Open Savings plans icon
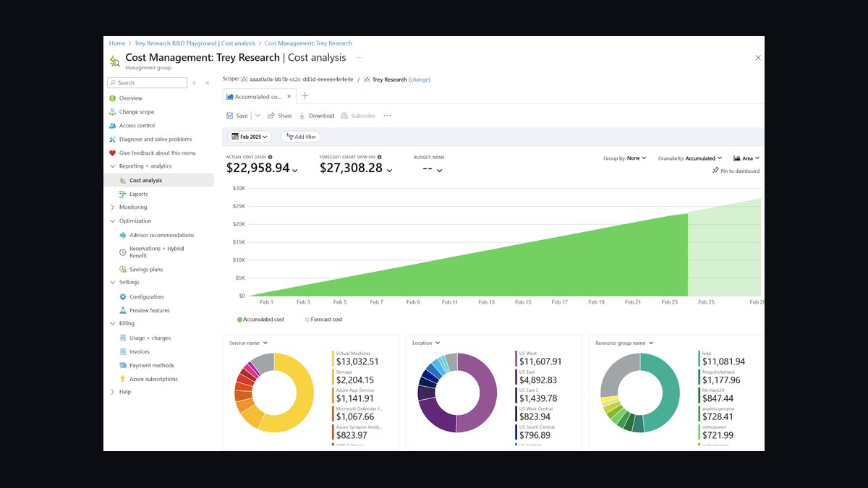This screenshot has height=488, width=868. click(123, 270)
